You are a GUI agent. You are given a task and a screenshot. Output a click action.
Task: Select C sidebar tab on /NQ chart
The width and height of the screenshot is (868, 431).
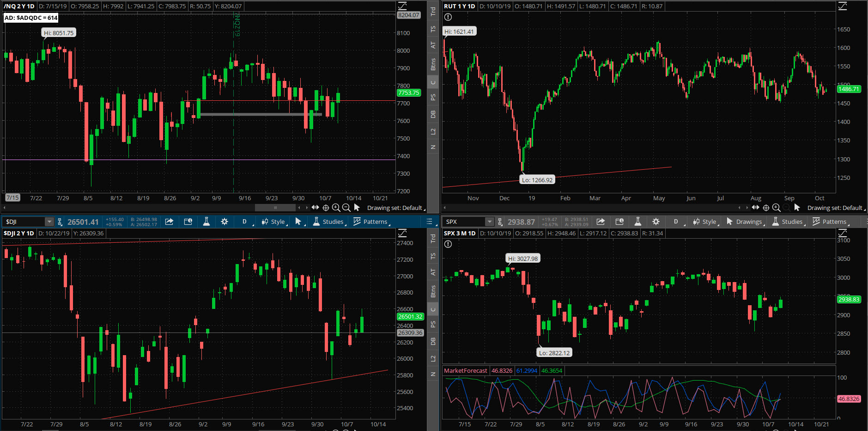[x=433, y=82]
